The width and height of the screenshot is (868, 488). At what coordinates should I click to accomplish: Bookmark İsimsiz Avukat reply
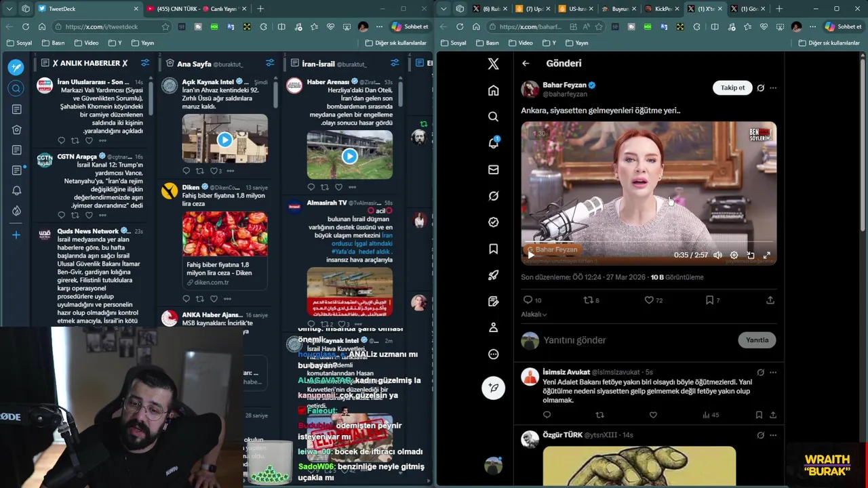tap(759, 415)
